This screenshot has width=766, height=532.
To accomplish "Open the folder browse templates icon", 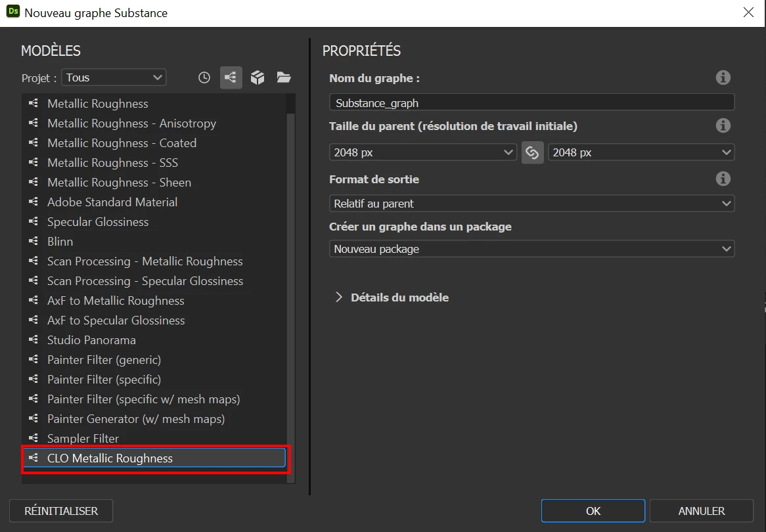I will click(x=284, y=78).
